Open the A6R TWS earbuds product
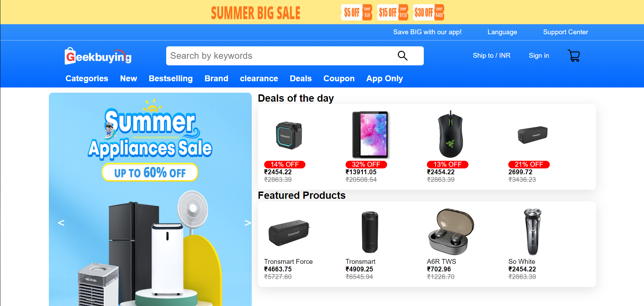 451,231
